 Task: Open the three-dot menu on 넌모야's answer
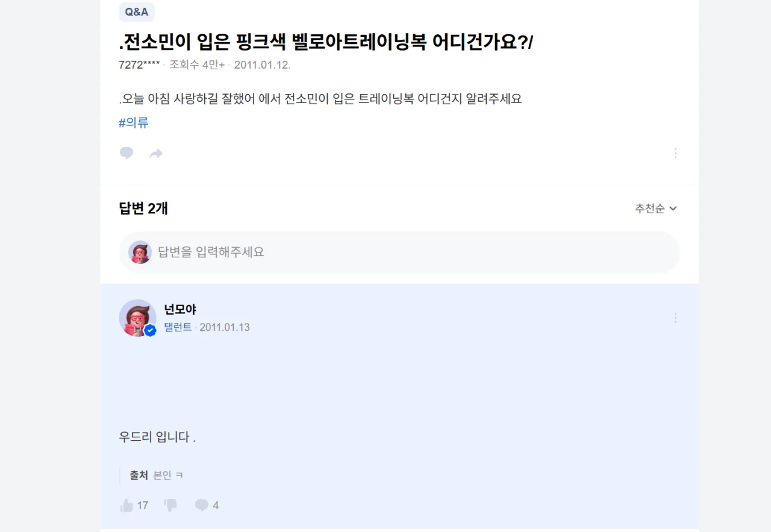pos(675,318)
